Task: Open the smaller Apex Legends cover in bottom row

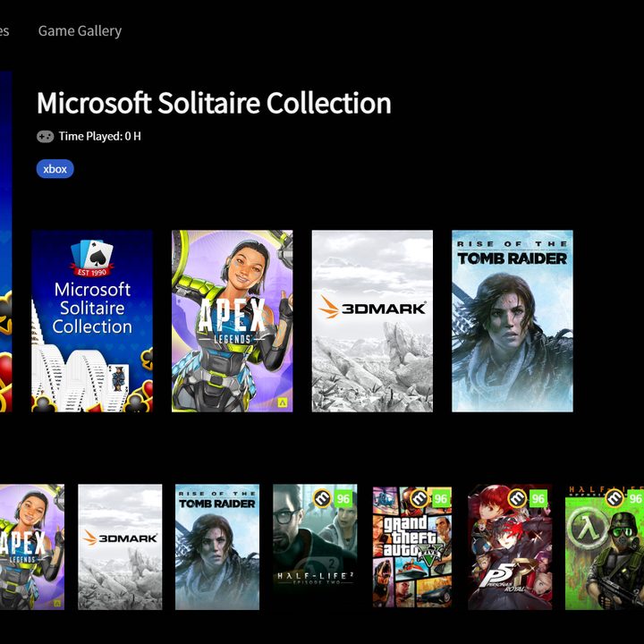Action: coord(32,547)
